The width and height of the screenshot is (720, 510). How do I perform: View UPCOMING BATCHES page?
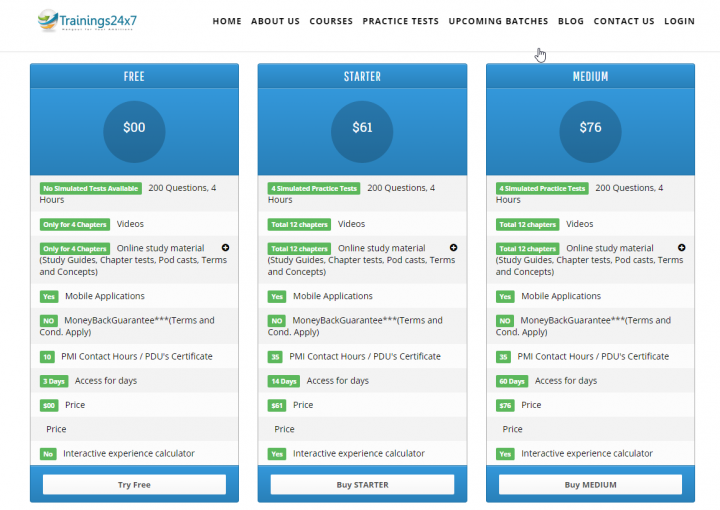click(x=498, y=21)
